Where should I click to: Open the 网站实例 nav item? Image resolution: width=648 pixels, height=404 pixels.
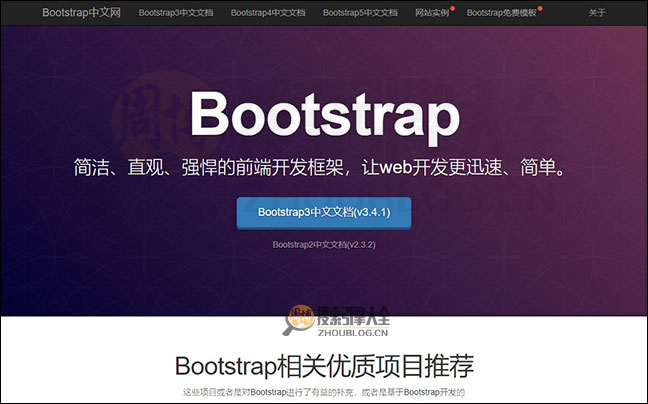pos(432,13)
